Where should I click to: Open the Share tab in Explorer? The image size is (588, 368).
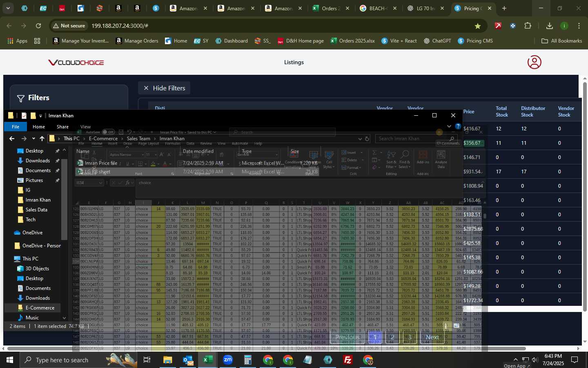click(x=62, y=127)
